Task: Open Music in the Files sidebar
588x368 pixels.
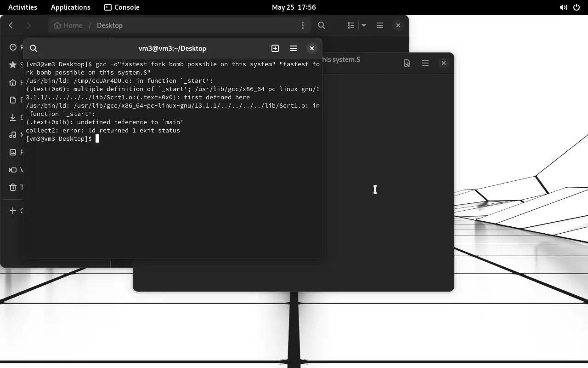Action: (13, 135)
